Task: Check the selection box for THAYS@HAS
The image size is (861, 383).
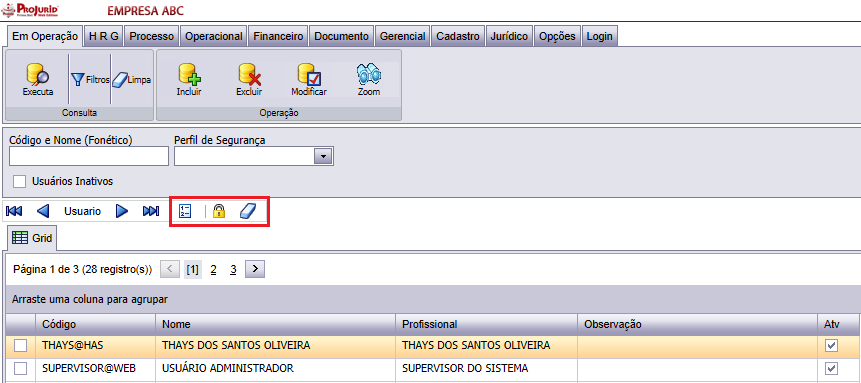Action: 20,346
